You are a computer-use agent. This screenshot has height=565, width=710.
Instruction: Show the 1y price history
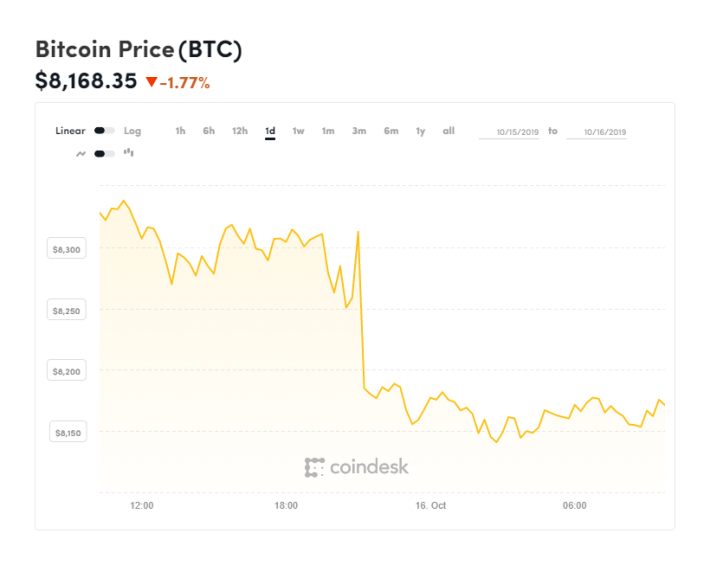(x=421, y=131)
